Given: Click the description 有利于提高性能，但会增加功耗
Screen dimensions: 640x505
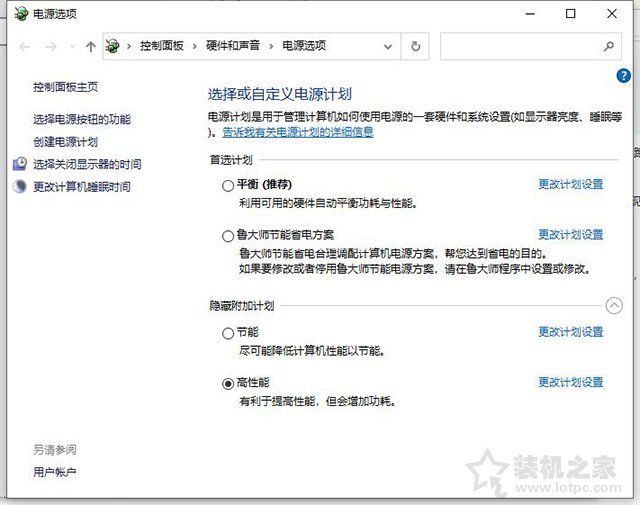Looking at the screenshot, I should pos(317,401).
